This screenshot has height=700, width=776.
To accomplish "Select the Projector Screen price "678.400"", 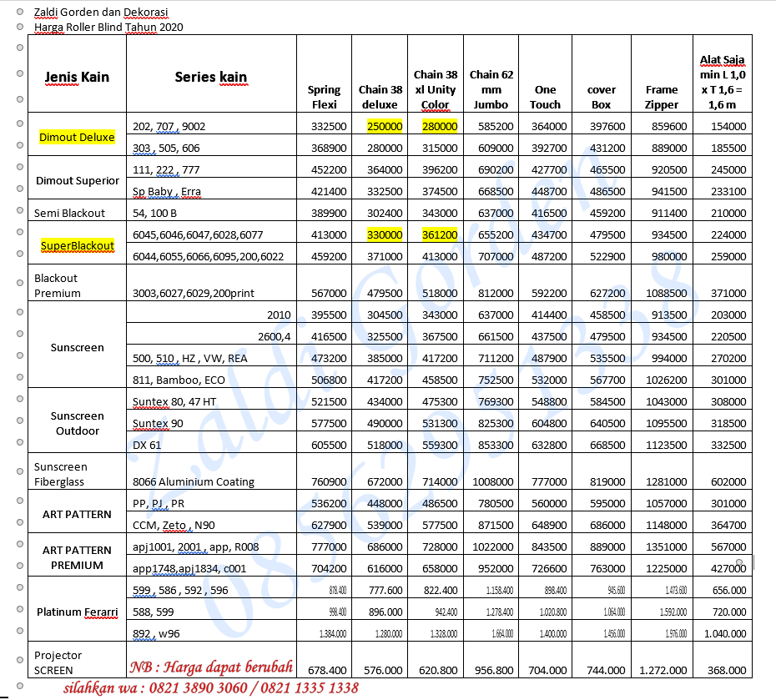I will (327, 670).
